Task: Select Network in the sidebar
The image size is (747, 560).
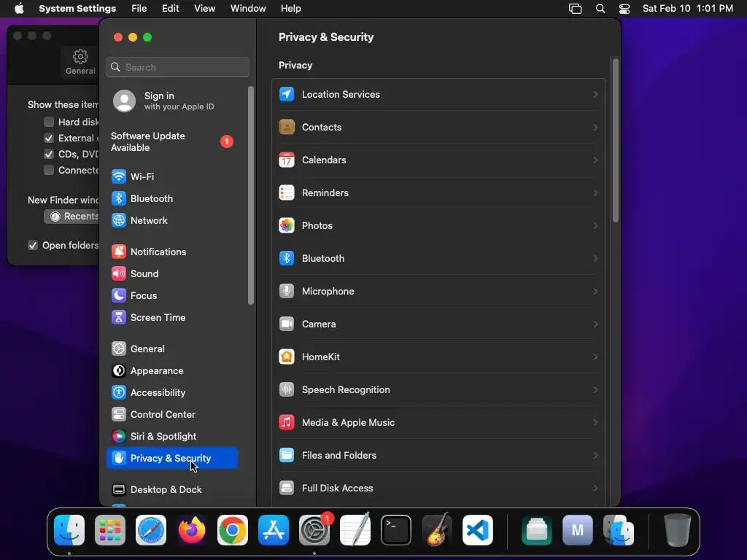Action: 172,220
